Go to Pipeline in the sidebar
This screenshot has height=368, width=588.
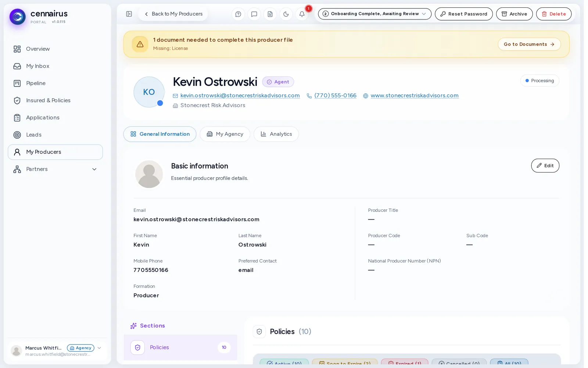(55, 83)
